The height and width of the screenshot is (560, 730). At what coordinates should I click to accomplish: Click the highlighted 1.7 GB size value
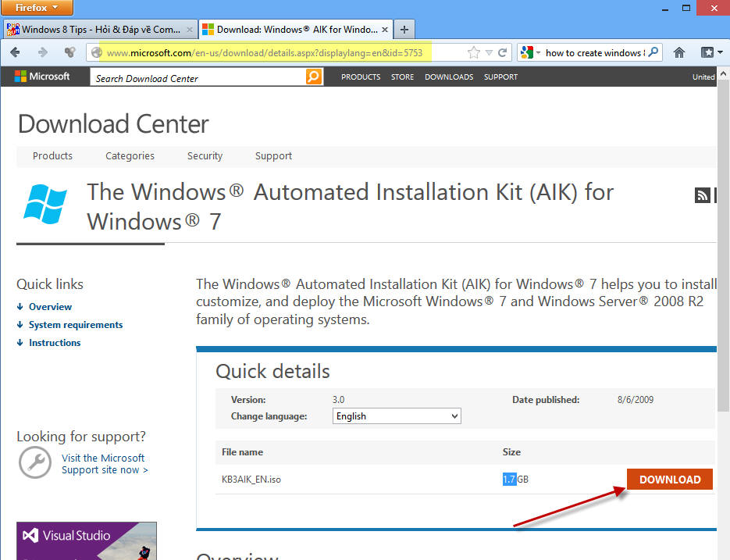tap(515, 480)
